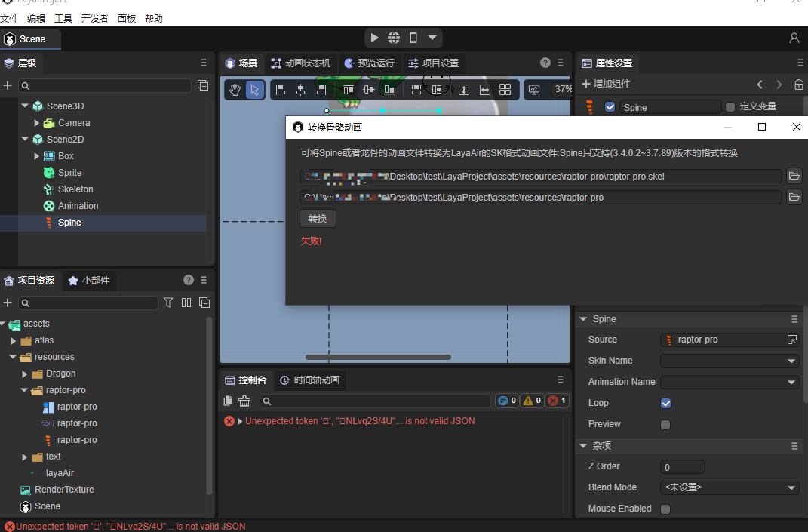Enable the Mouse Enabled checkbox
808x532 pixels.
click(x=665, y=509)
